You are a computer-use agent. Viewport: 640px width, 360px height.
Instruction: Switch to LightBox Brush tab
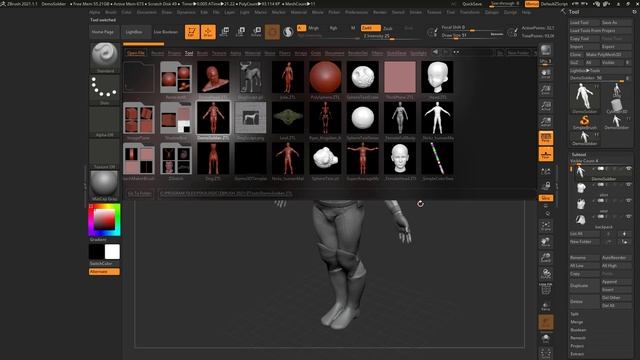[202, 53]
